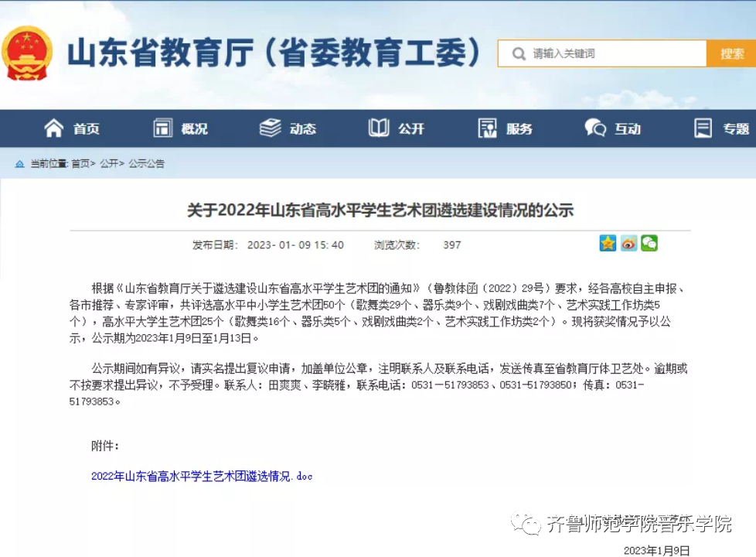Go to 首页 in the breadcrumb

pos(80,164)
